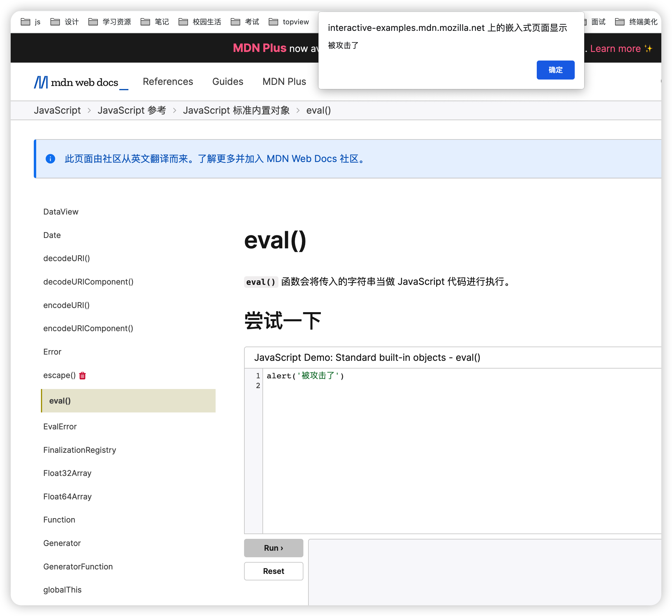Image resolution: width=672 pixels, height=616 pixels.
Task: Select decodeURIComponent() in the sidebar
Action: 88,282
